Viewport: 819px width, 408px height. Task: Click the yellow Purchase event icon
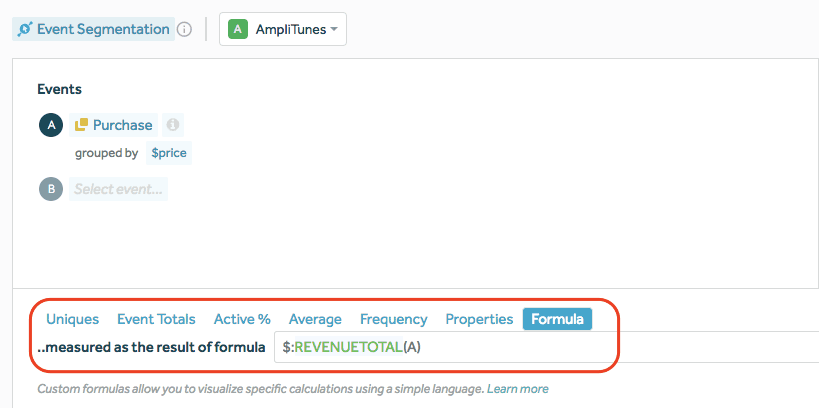click(x=82, y=125)
